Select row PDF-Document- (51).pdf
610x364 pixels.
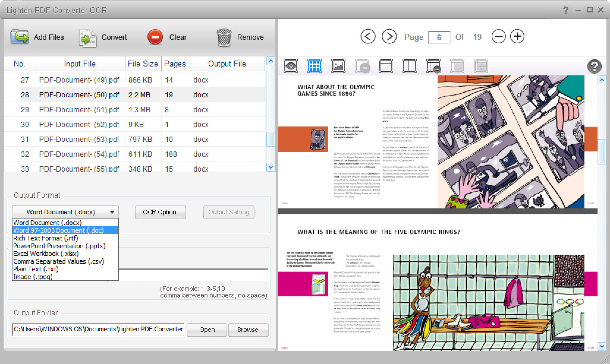(x=135, y=110)
